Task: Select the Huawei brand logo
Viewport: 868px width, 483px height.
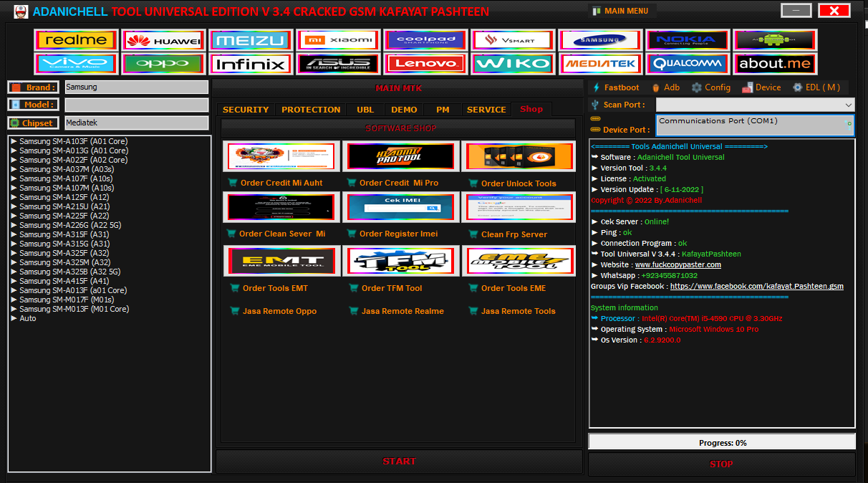Action: click(163, 40)
